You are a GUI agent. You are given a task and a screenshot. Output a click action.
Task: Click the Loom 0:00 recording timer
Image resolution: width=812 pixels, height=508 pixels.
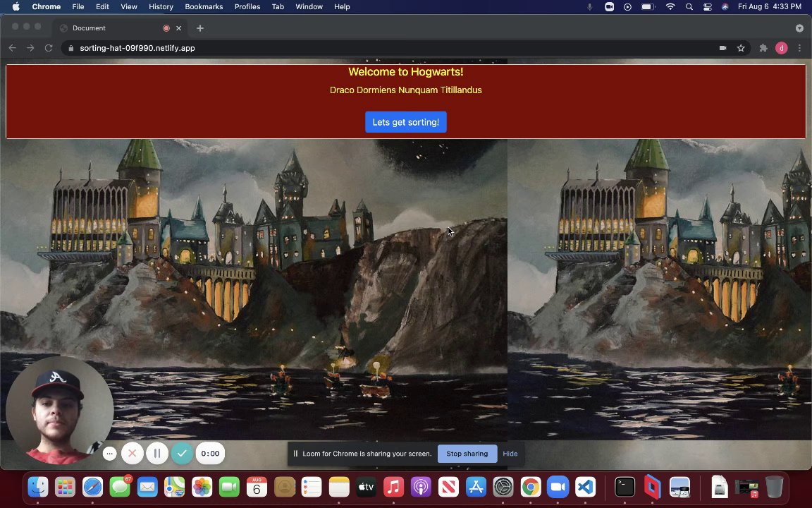click(x=210, y=454)
